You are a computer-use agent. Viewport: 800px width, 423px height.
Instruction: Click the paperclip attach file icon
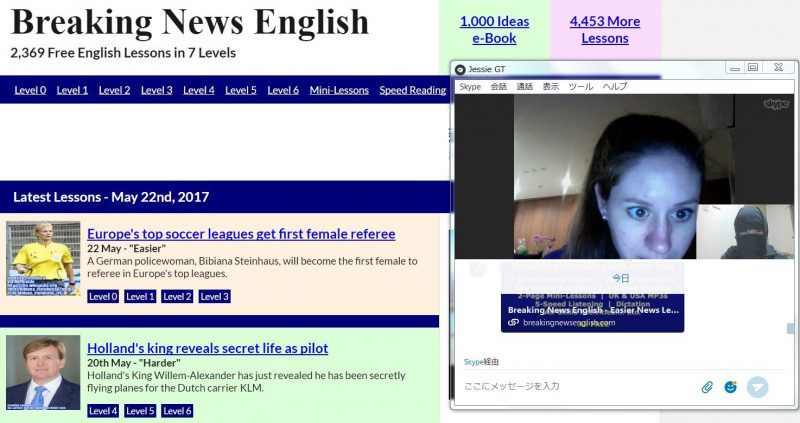point(707,387)
